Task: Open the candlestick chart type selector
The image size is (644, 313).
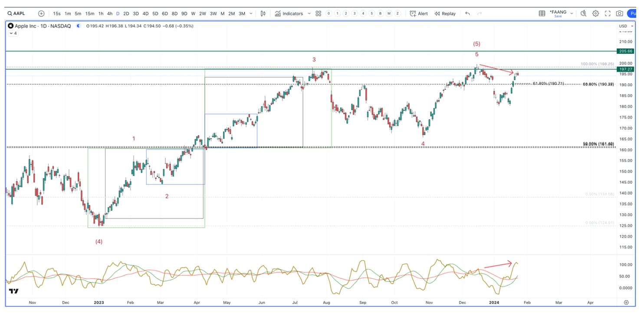Action: coord(263,13)
